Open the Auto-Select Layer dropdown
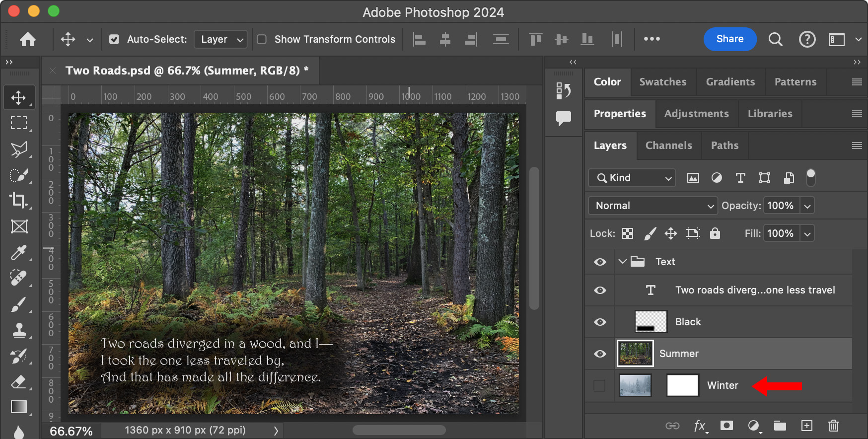The height and width of the screenshot is (439, 868). click(220, 39)
